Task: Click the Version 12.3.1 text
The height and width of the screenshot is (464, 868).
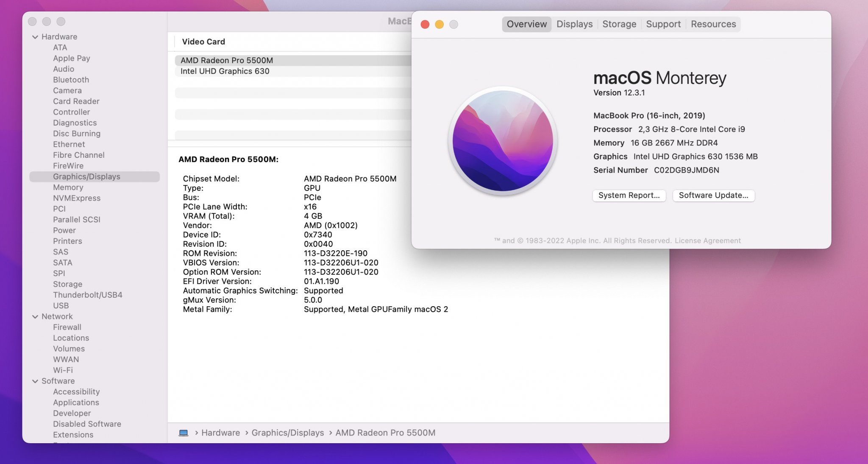Action: point(619,93)
